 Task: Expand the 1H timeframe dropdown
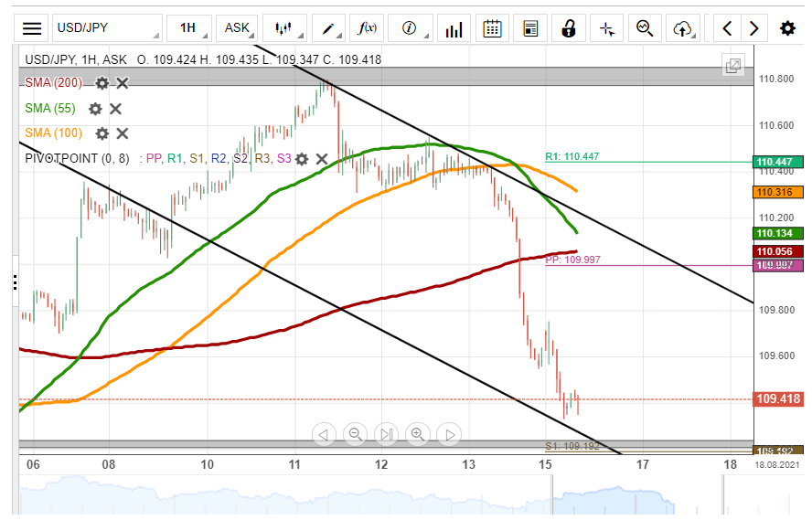[189, 28]
